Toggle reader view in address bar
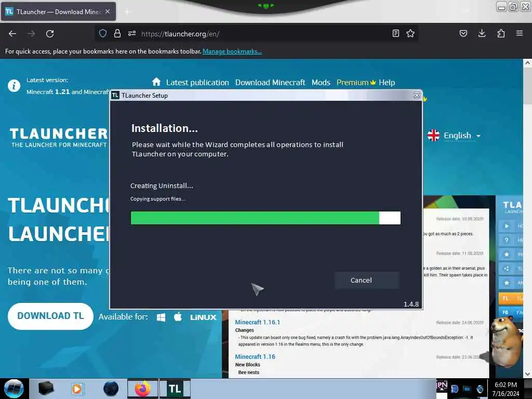This screenshot has width=532, height=399. click(x=395, y=33)
